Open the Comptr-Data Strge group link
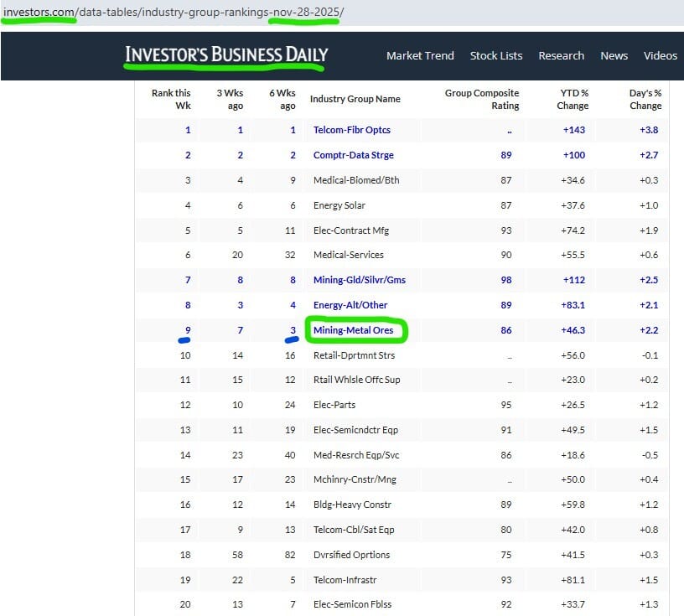 tap(354, 155)
